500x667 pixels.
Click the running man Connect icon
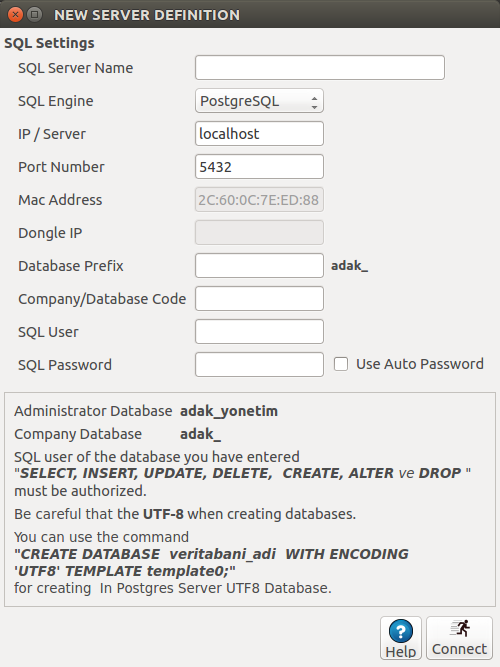point(460,628)
